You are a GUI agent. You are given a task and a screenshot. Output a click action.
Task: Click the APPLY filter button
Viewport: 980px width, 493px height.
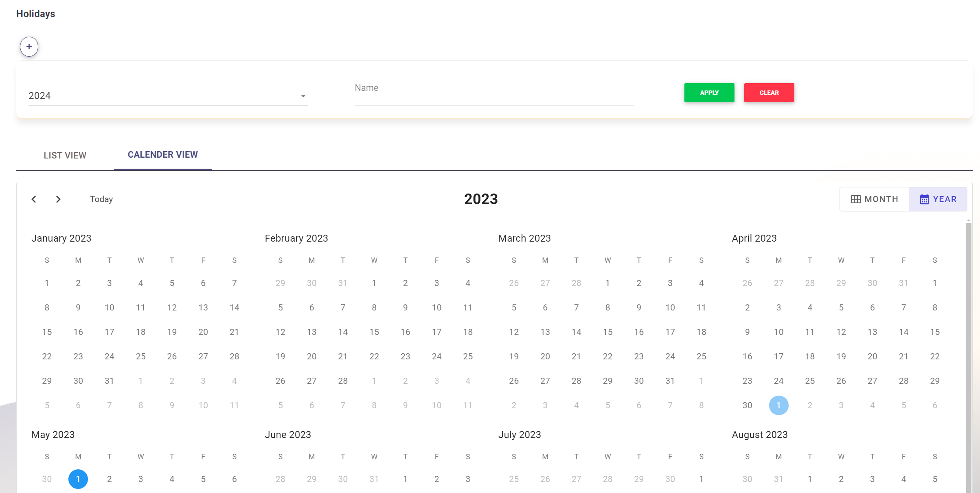coord(709,92)
